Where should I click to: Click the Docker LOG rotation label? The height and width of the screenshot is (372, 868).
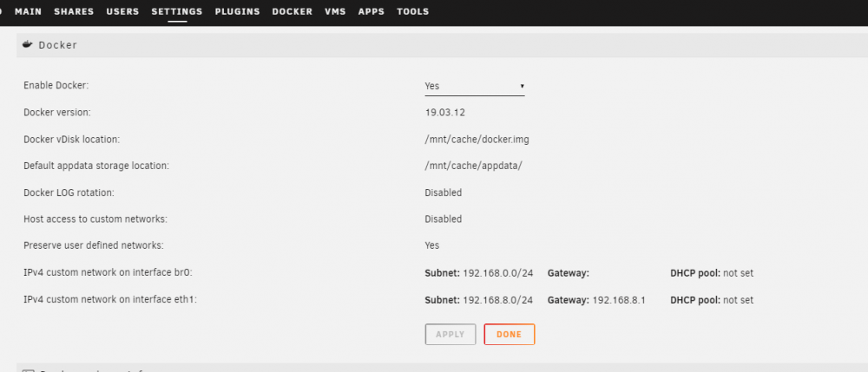click(x=69, y=193)
